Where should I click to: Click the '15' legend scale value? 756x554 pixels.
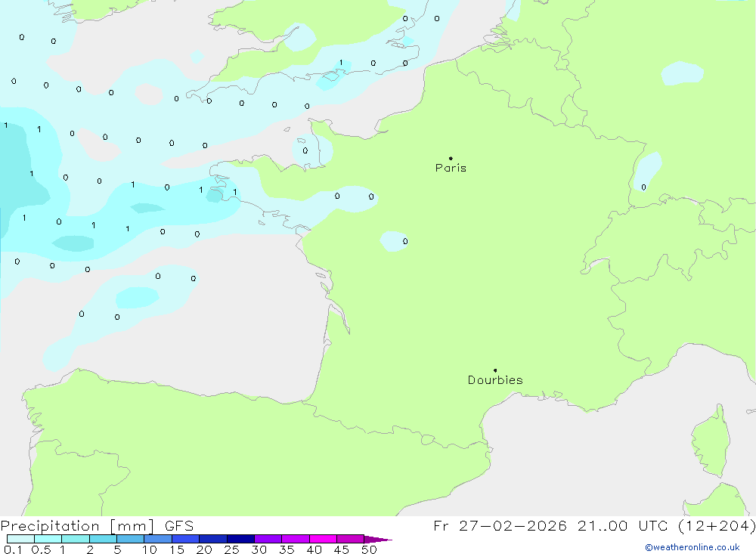click(x=177, y=549)
